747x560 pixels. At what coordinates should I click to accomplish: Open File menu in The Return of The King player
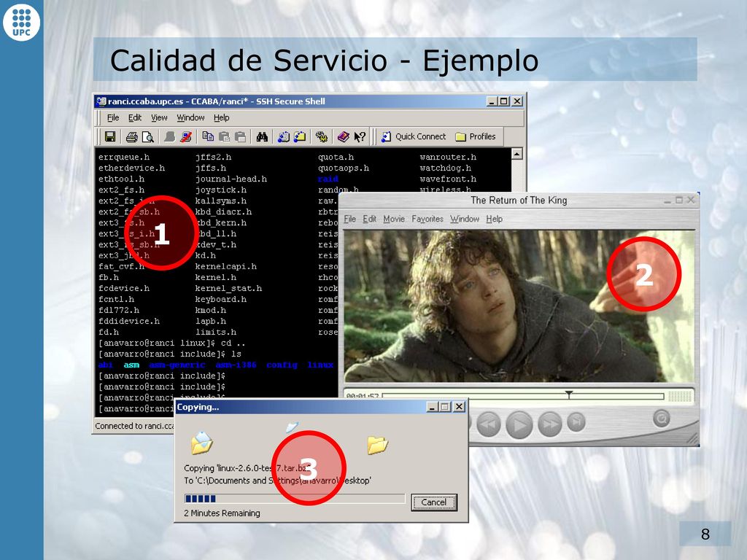pos(350,219)
